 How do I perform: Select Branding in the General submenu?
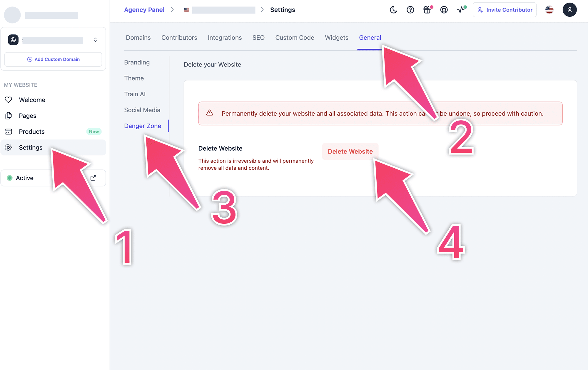click(x=137, y=62)
